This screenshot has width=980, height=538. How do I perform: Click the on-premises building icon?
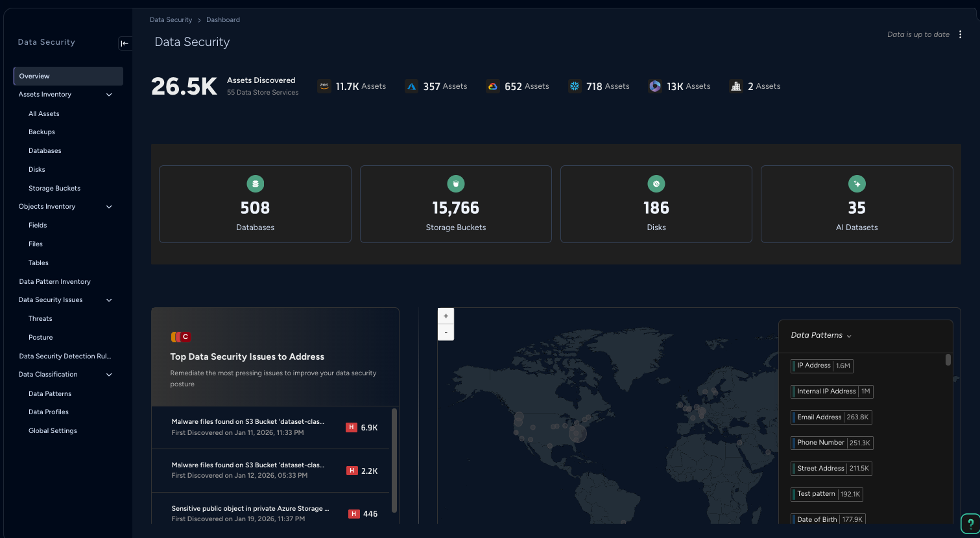735,86
